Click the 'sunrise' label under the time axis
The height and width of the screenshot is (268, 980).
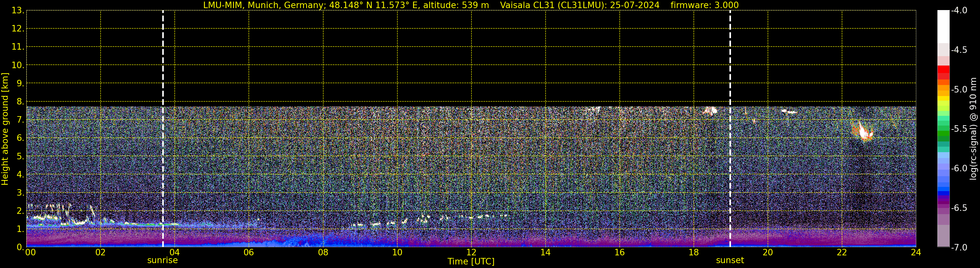163,261
